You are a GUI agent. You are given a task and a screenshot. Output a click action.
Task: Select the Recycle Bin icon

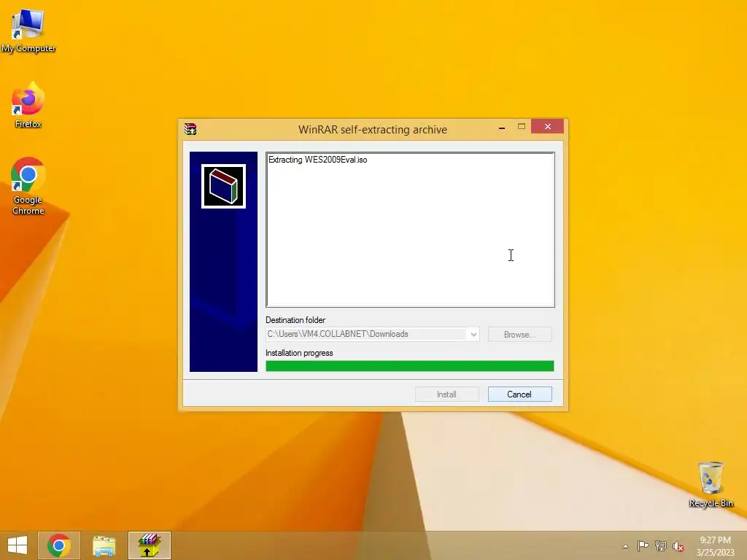(x=711, y=484)
